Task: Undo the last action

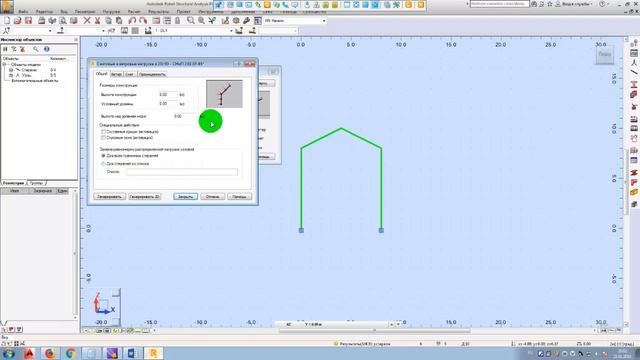Action: [132, 20]
